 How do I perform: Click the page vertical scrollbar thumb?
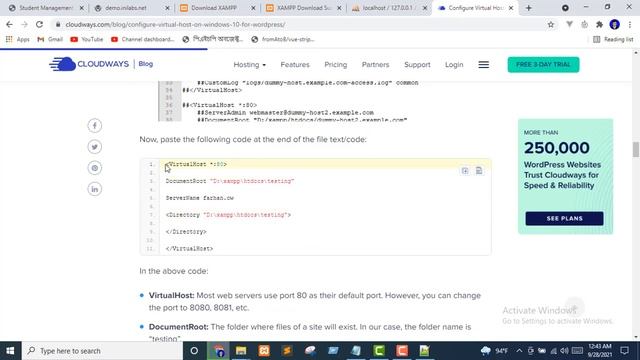tap(636, 149)
